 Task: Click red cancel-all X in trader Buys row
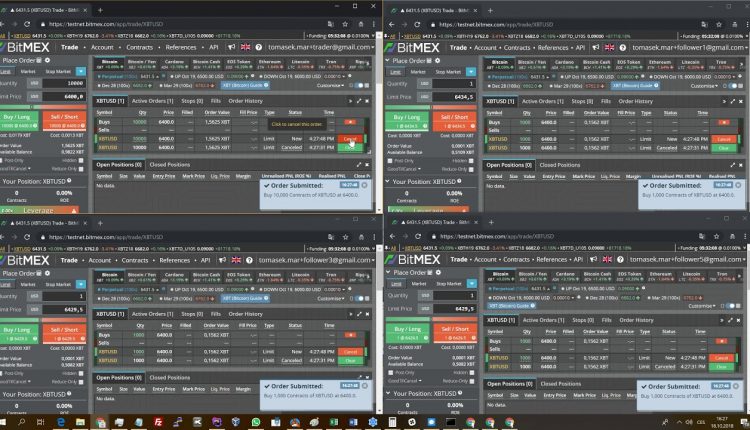pyautogui.click(x=350, y=122)
